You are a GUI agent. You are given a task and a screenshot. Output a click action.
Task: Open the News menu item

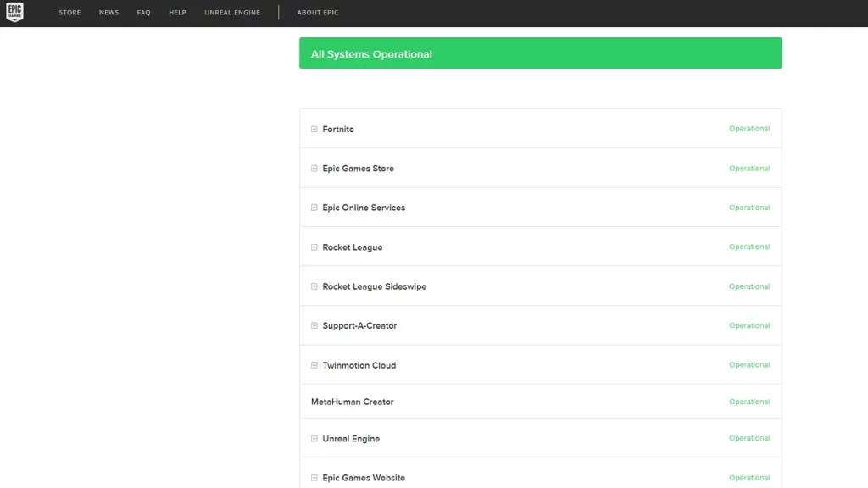click(x=109, y=12)
